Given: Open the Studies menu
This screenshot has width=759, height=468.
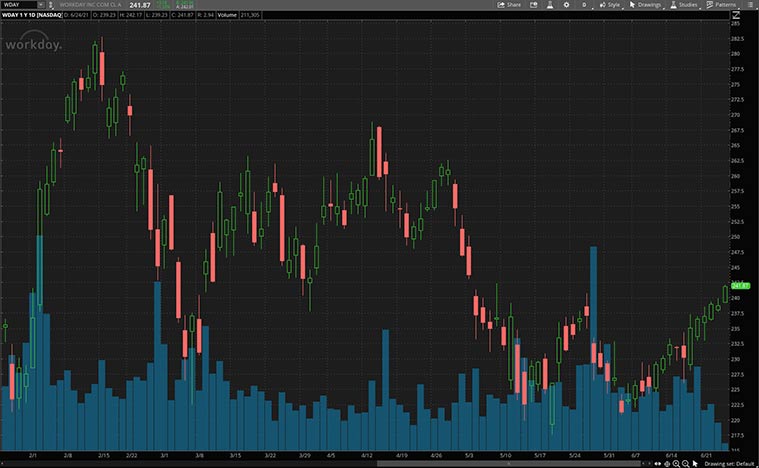Looking at the screenshot, I should pyautogui.click(x=684, y=5).
